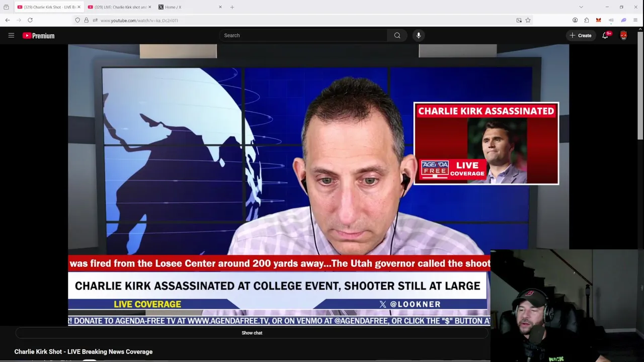Open the purple extension icon in toolbar
The height and width of the screenshot is (362, 644).
click(x=623, y=20)
